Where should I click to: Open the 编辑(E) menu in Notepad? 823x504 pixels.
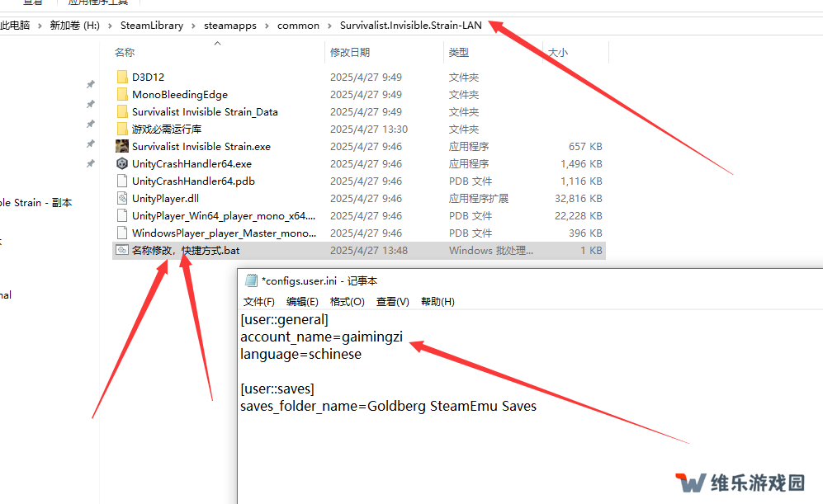[x=302, y=302]
